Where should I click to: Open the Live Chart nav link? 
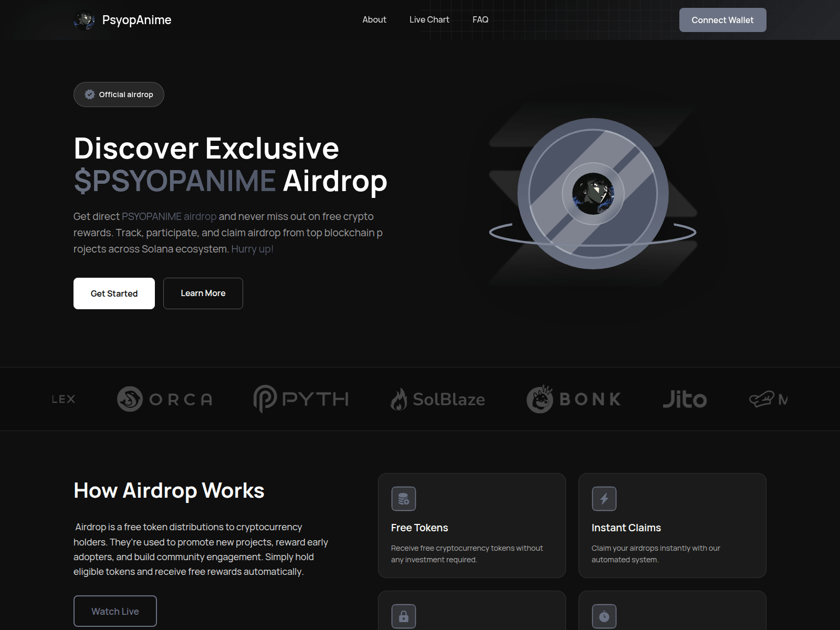[429, 19]
